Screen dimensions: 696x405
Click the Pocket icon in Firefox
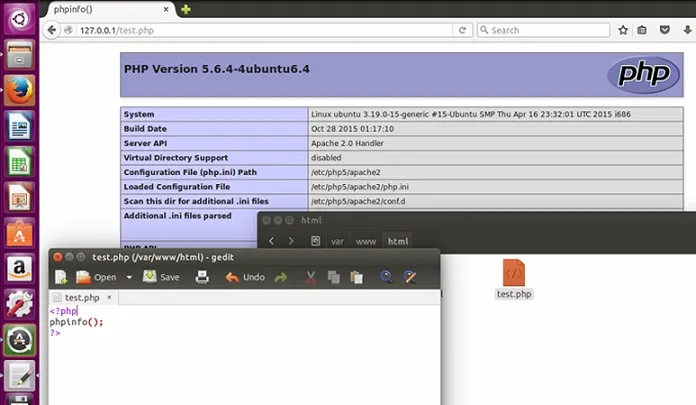pyautogui.click(x=664, y=30)
